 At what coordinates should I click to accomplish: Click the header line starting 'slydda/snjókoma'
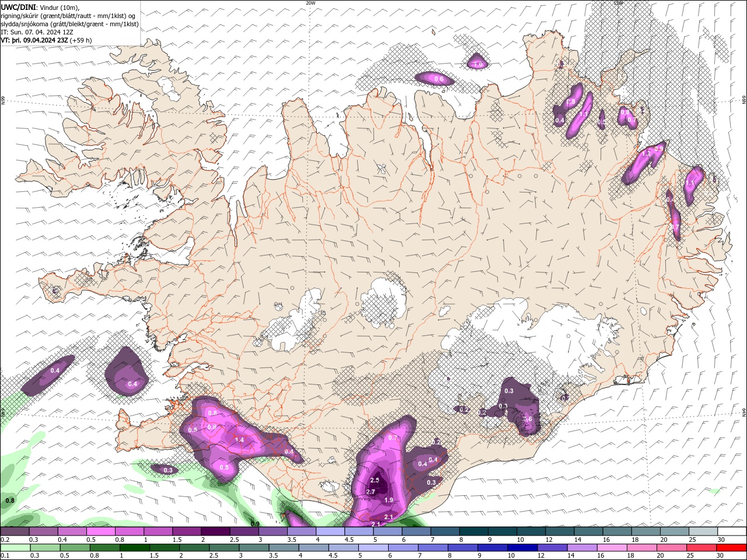(69, 24)
